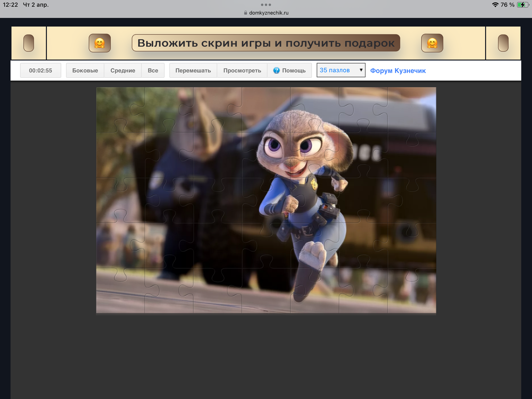Click the Выложить скрин игры banner
This screenshot has height=399, width=532.
(x=266, y=43)
